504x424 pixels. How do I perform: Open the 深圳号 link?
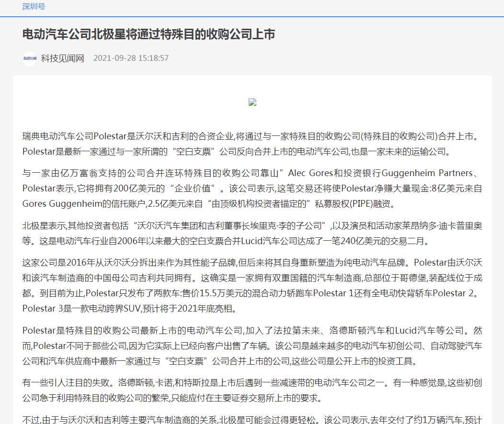tap(34, 6)
